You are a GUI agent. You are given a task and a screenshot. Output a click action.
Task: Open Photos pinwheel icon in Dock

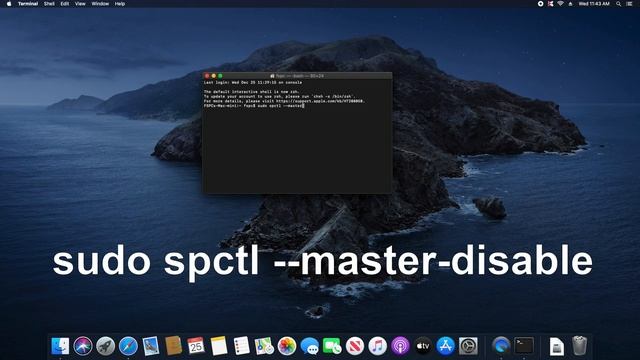tap(287, 346)
